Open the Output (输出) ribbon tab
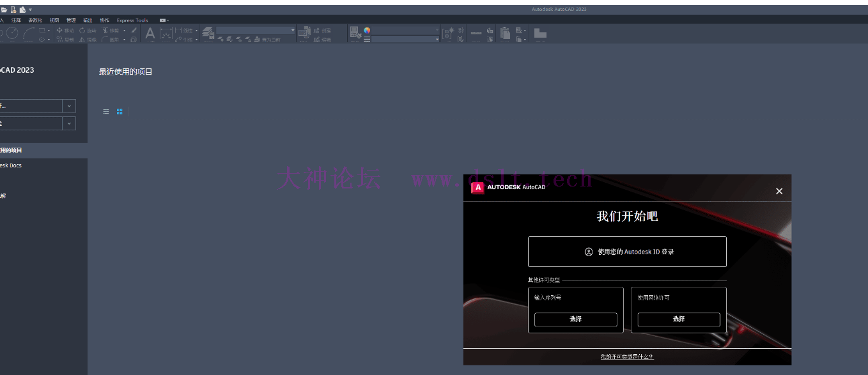 pos(88,20)
